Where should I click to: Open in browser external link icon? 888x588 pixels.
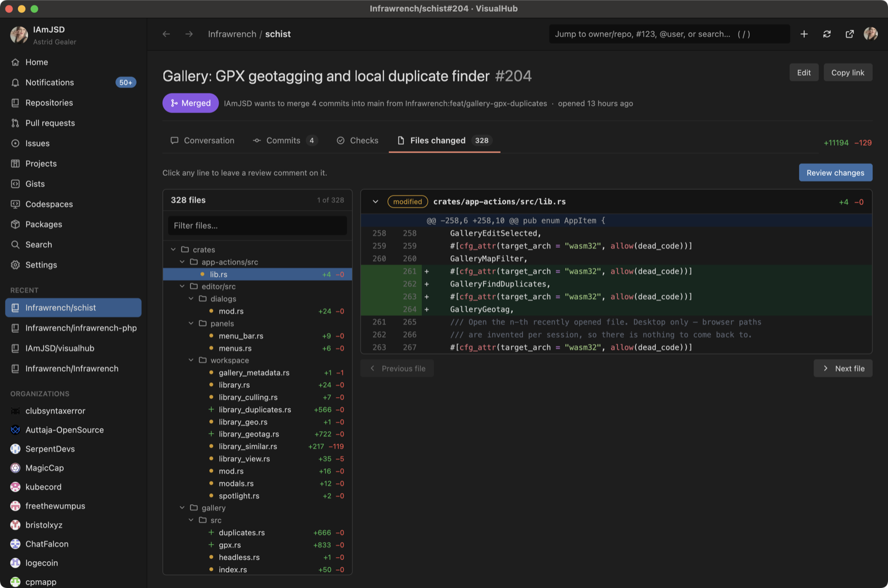pos(849,34)
